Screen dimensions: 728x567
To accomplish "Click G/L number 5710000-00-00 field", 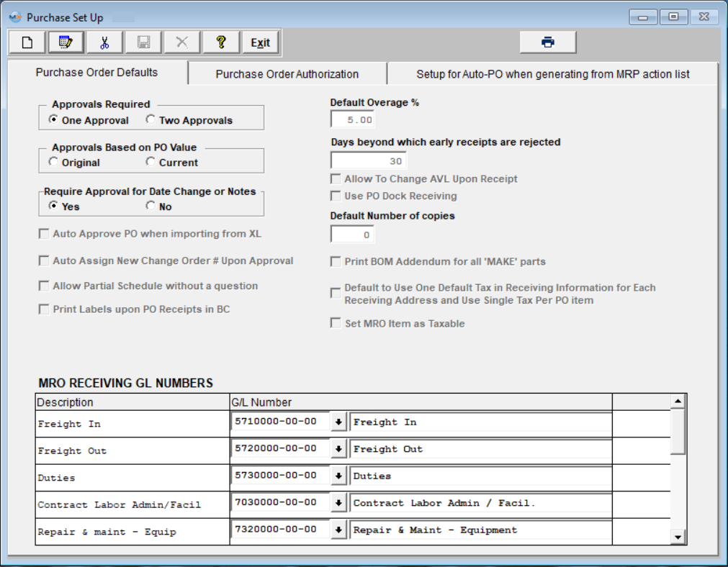I will (x=280, y=422).
